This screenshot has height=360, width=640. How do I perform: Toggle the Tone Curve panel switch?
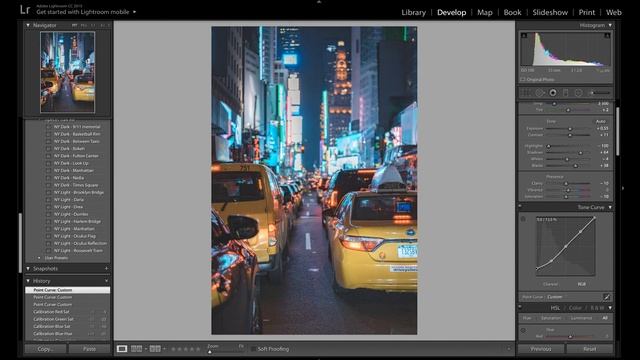click(x=520, y=207)
